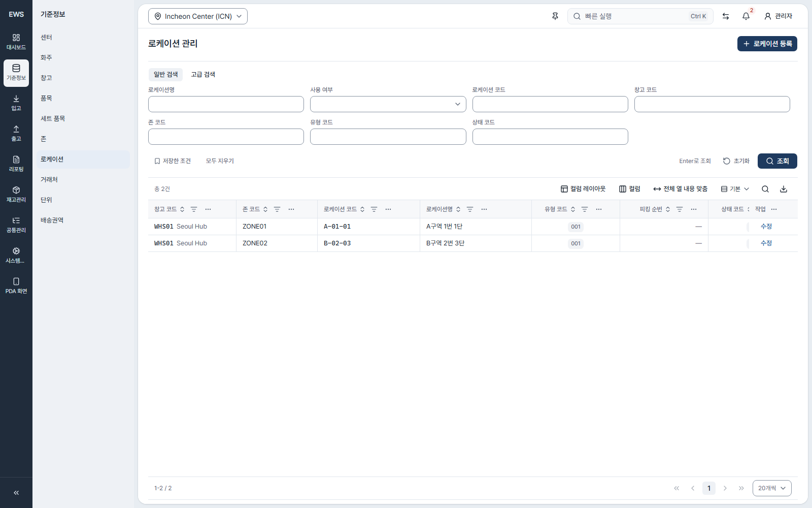The height and width of the screenshot is (508, 812).
Task: Open the 리포팅 reporting icon in the sidebar
Action: (x=16, y=164)
